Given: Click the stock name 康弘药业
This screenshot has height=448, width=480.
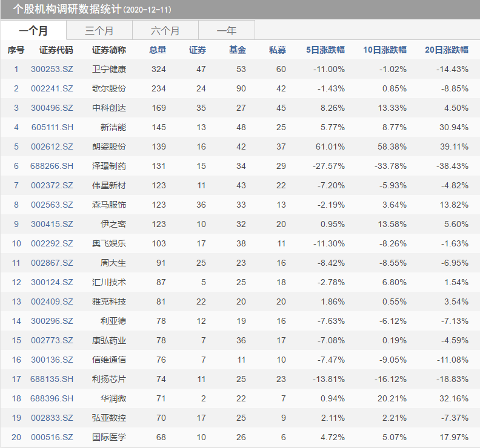Looking at the screenshot, I should 109,340.
